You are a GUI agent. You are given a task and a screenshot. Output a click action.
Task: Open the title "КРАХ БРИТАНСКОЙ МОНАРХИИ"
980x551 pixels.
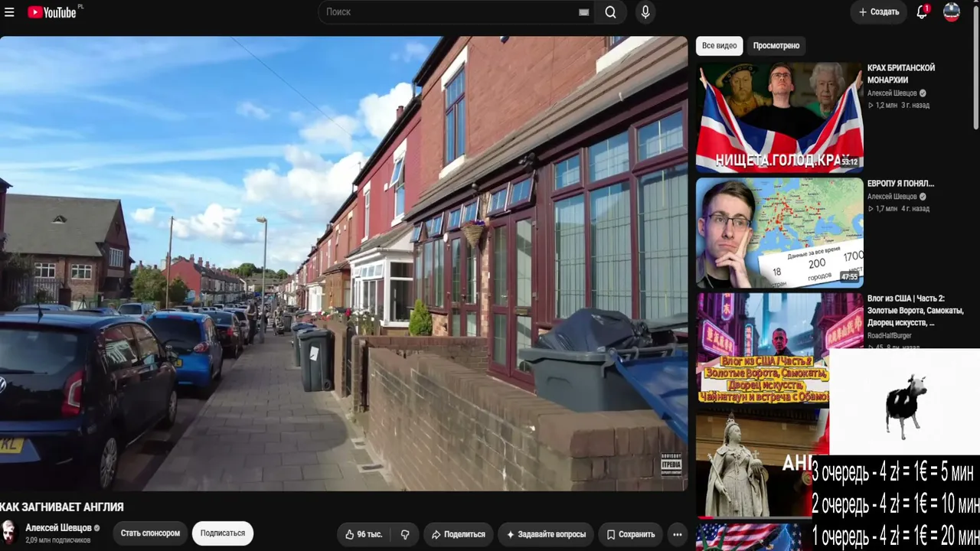tap(901, 73)
